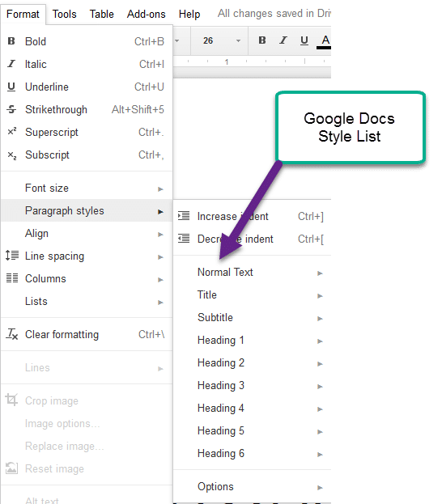Open the Table menu
The width and height of the screenshot is (442, 504).
pyautogui.click(x=102, y=14)
